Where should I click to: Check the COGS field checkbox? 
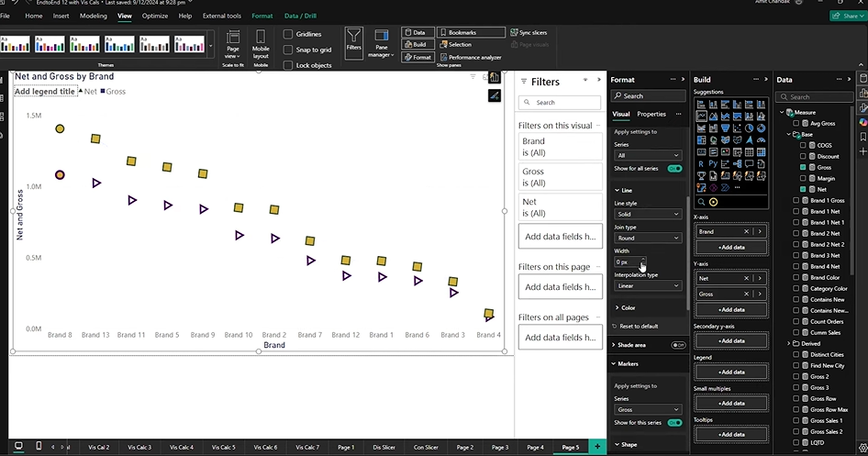803,145
